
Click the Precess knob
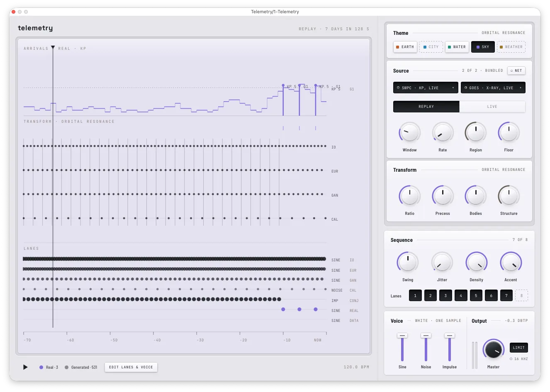point(443,196)
